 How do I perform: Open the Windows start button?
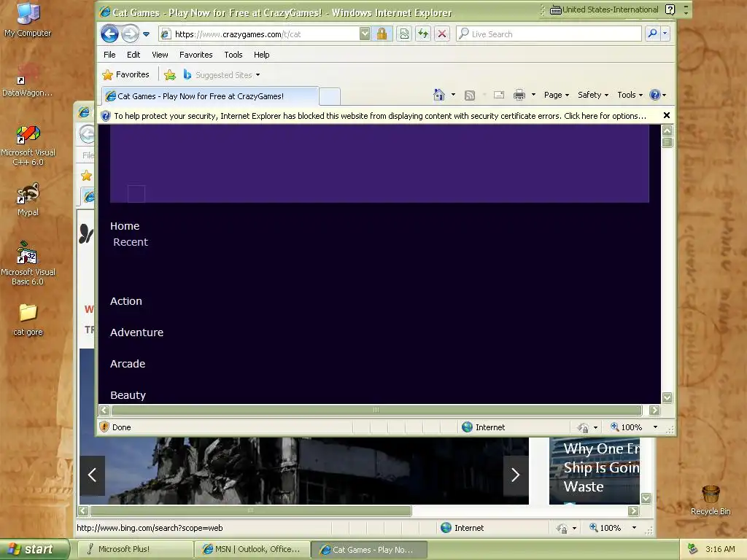[x=35, y=549]
